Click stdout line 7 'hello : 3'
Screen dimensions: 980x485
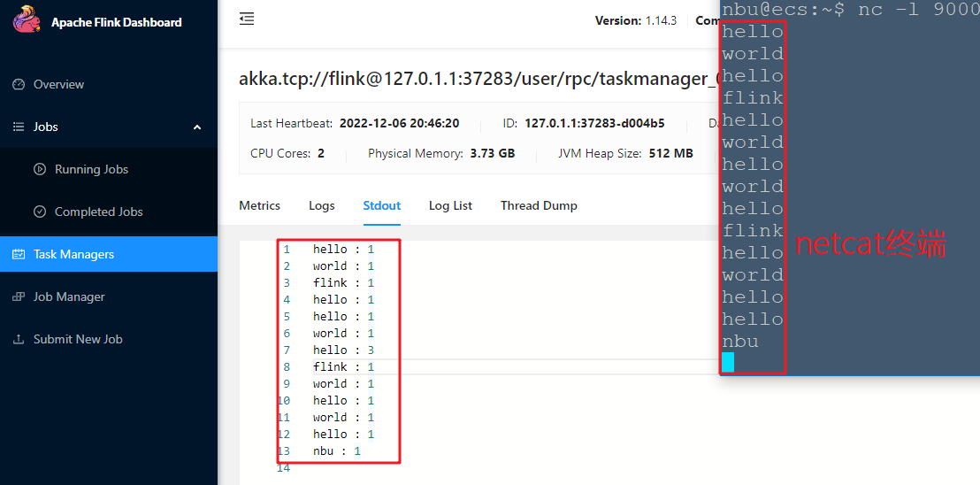coord(343,350)
